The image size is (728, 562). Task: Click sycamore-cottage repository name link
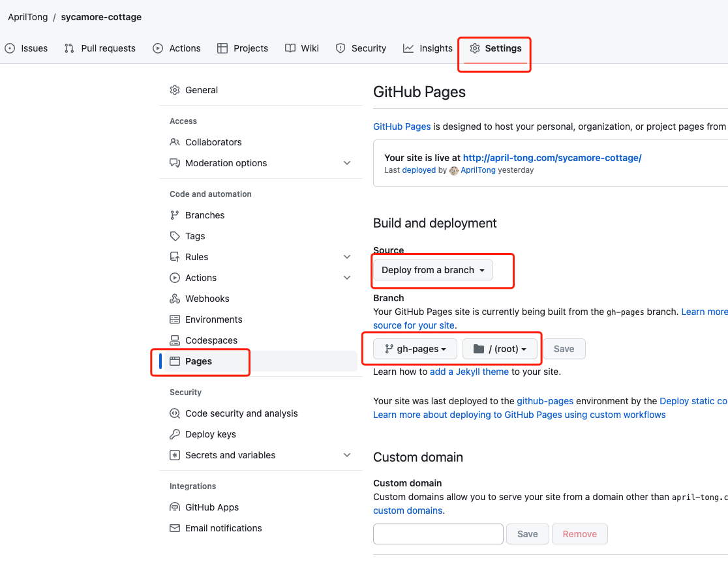pos(101,17)
